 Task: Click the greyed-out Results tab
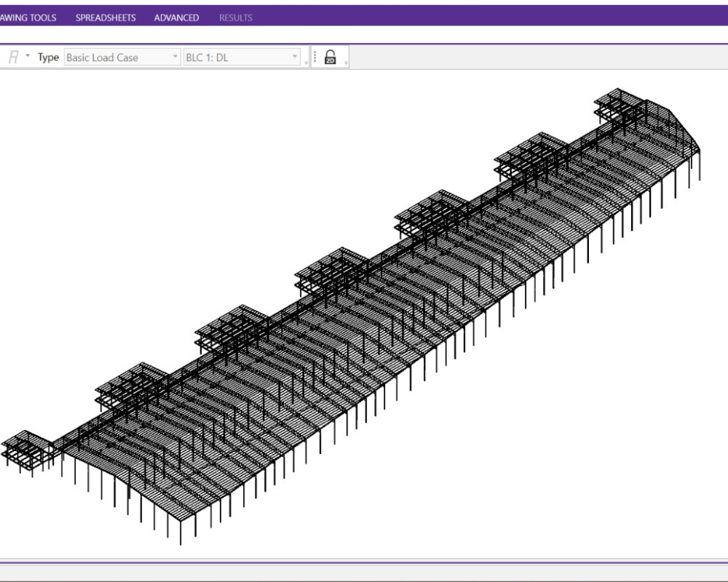point(236,17)
